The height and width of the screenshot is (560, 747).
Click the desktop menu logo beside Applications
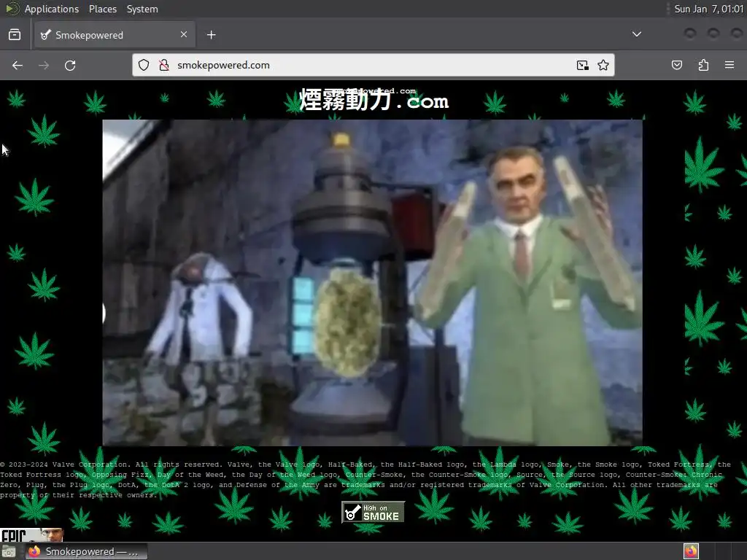click(x=12, y=9)
